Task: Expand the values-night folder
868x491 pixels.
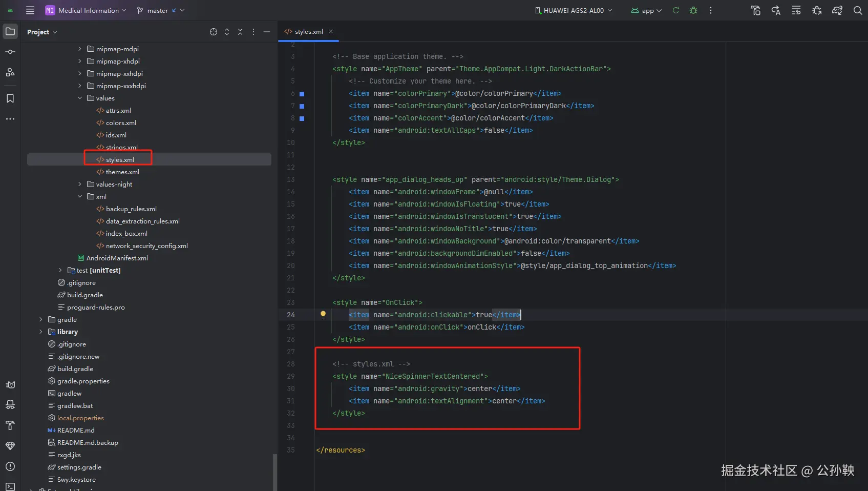Action: 80,184
